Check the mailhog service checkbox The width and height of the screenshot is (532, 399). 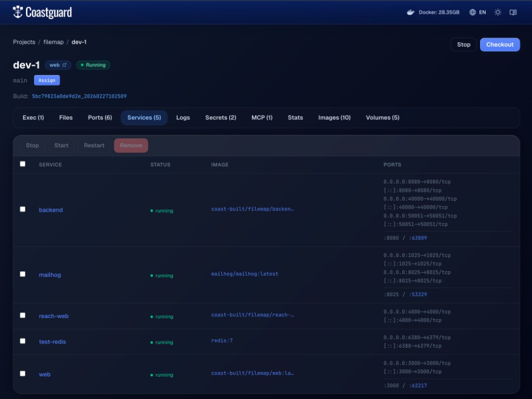tap(23, 274)
